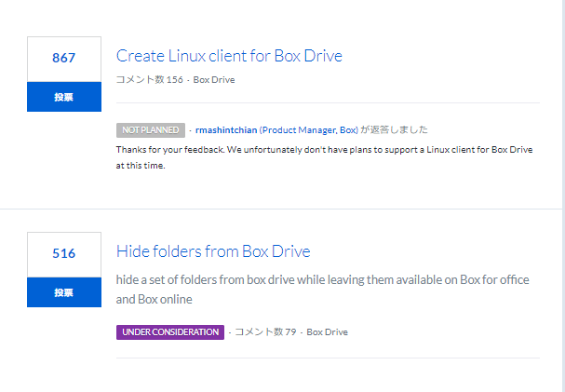
Task: Open rmashintchian Product Manager profile link
Action: click(276, 130)
